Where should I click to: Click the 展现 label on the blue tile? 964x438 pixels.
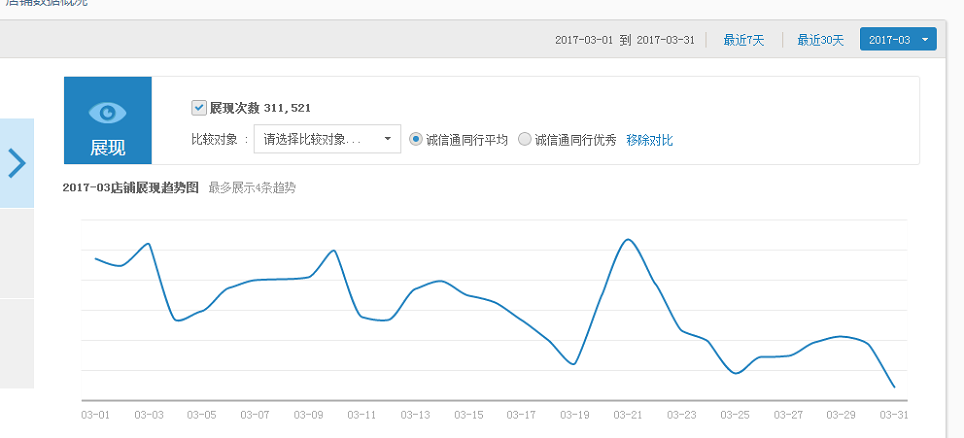pos(107,148)
